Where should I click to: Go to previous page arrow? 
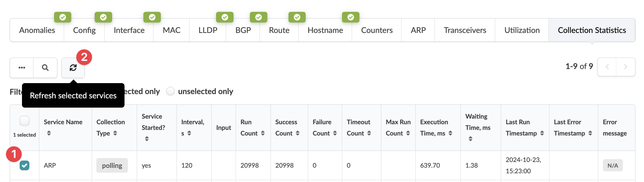pyautogui.click(x=607, y=67)
